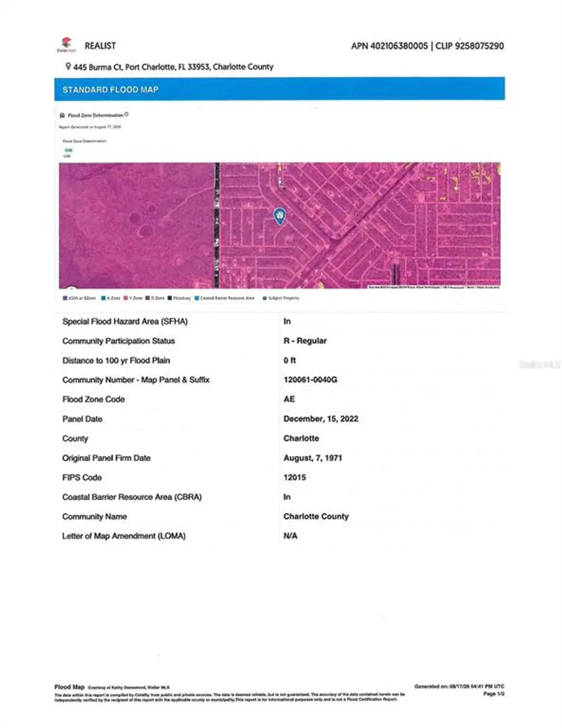Click the Floodway legend swatch
562x728 pixels.
coord(170,298)
